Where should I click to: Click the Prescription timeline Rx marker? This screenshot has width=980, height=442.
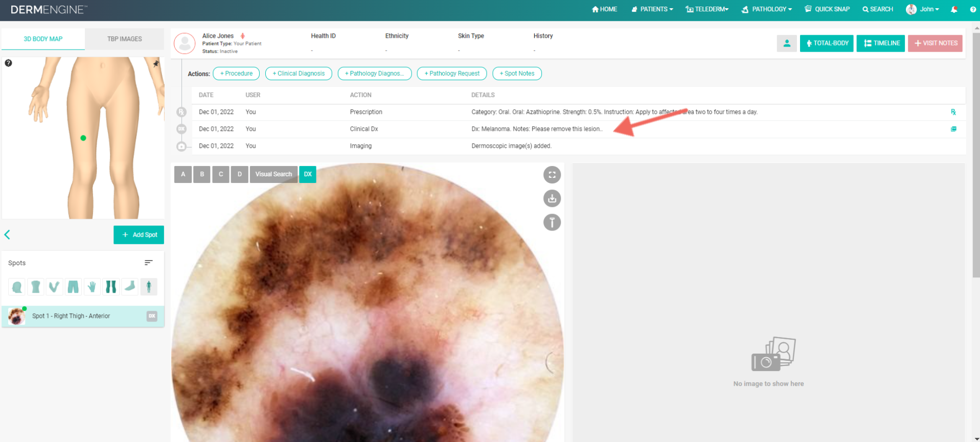point(181,112)
